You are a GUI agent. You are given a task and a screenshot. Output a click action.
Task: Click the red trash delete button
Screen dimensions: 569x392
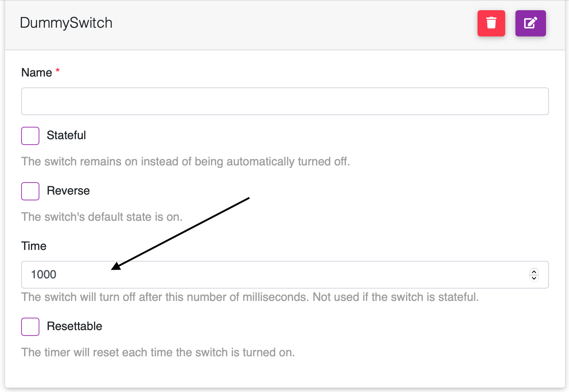(x=491, y=23)
